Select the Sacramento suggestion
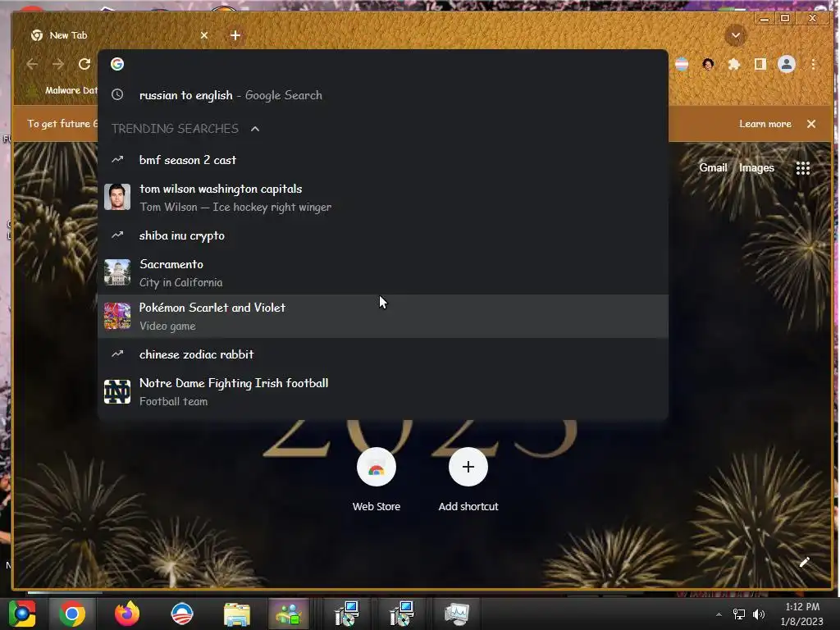This screenshot has height=630, width=840. point(382,272)
